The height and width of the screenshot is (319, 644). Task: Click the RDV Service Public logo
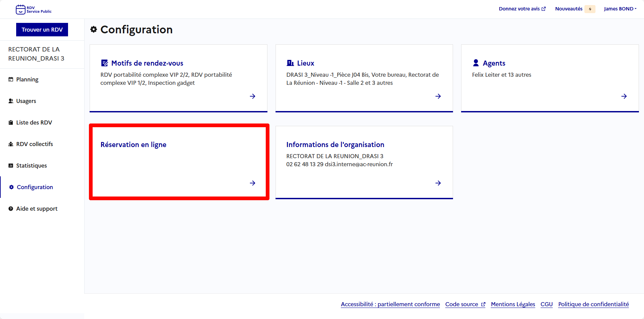point(34,9)
